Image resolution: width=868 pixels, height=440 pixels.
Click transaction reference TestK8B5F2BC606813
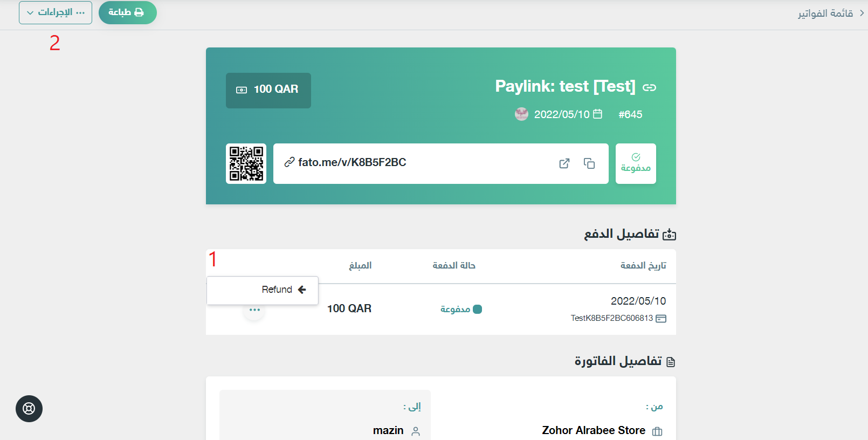[612, 318]
